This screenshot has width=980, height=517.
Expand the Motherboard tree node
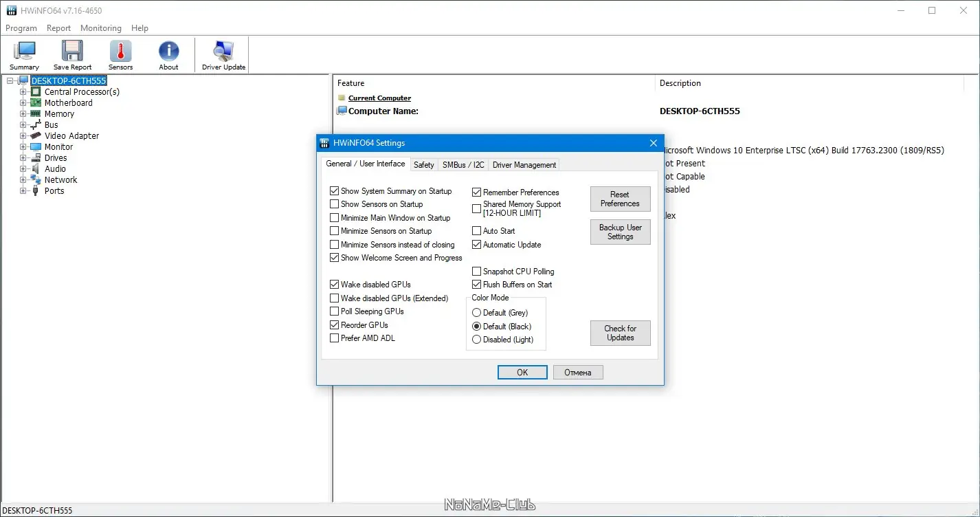pyautogui.click(x=23, y=103)
